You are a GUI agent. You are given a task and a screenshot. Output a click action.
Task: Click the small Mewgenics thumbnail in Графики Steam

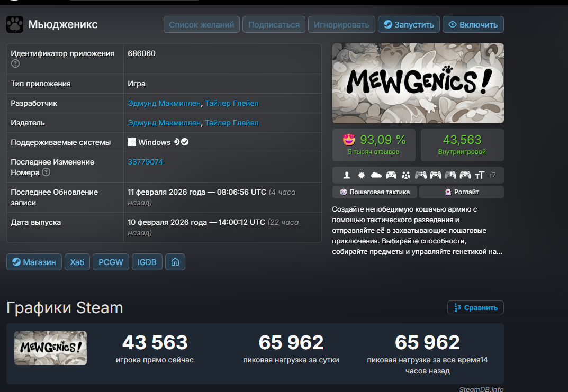pos(51,348)
